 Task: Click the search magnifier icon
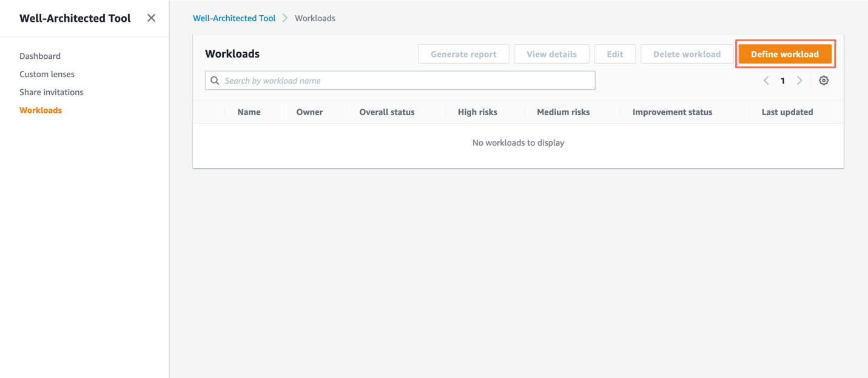(215, 81)
